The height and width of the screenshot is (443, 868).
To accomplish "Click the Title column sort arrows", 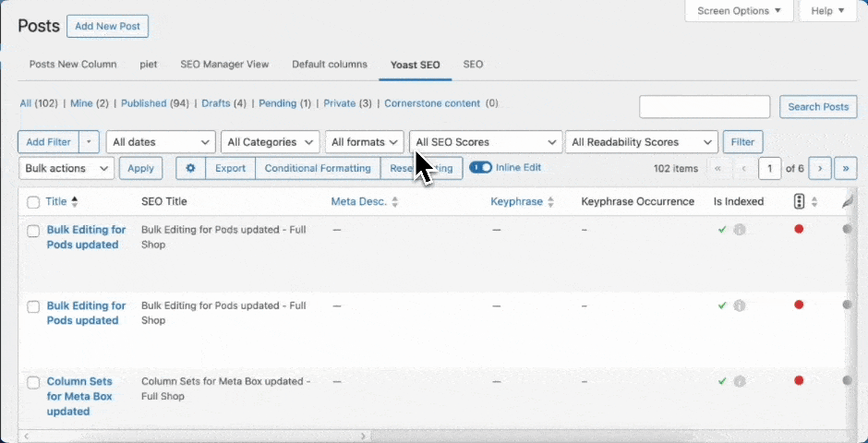I will pos(75,201).
